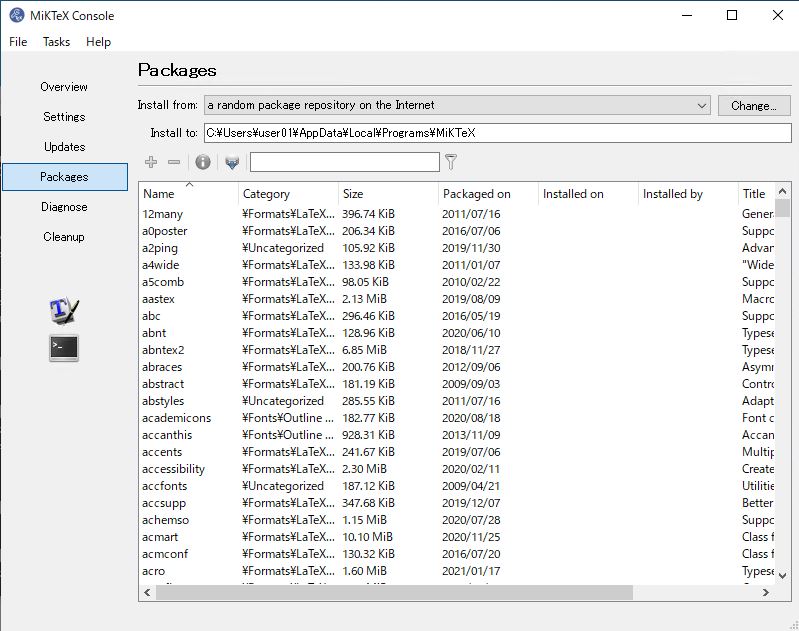Sort by the Name column header
Image resolution: width=799 pixels, height=631 pixels.
[188, 194]
